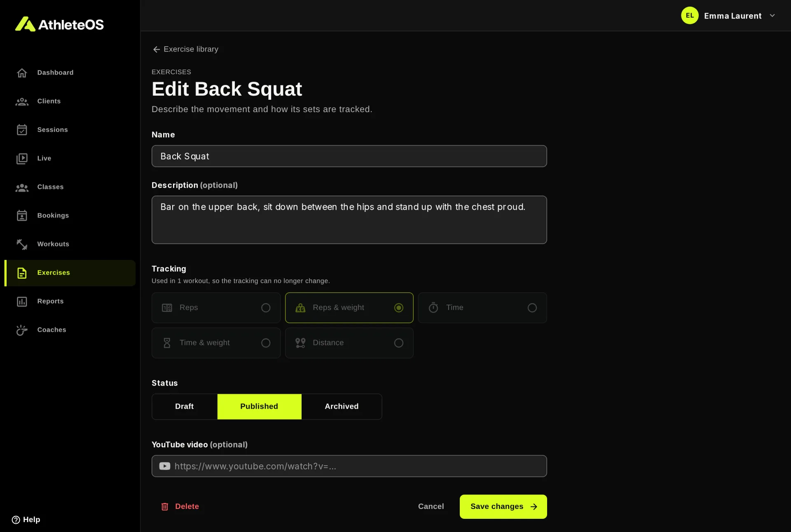Click the Delete text label
791x532 pixels.
point(187,506)
